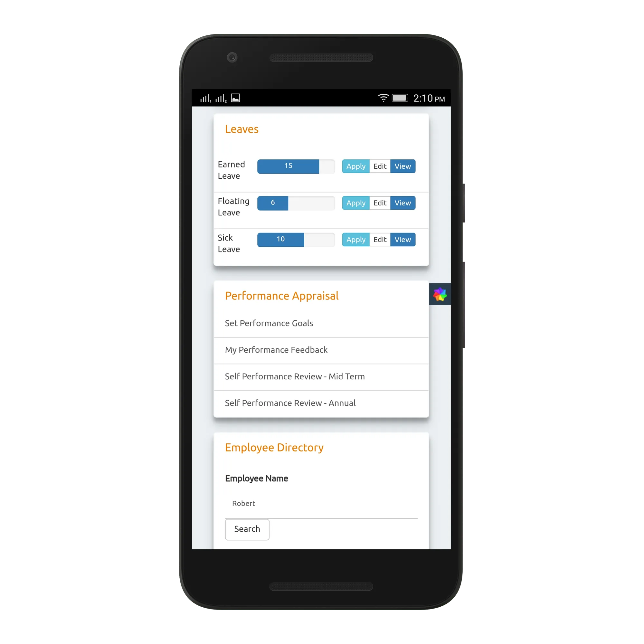The width and height of the screenshot is (644, 644).
Task: Edit Earned Leave balance
Action: [x=380, y=166]
